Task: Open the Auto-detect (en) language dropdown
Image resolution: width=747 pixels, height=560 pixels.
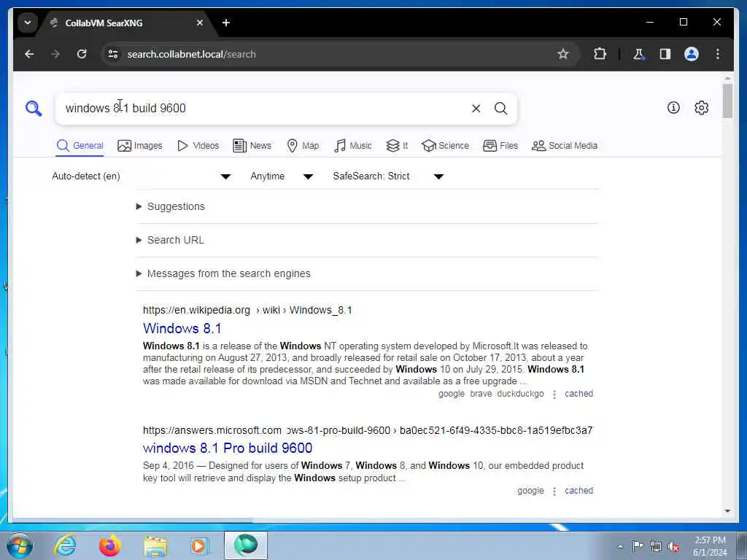Action: pyautogui.click(x=141, y=176)
